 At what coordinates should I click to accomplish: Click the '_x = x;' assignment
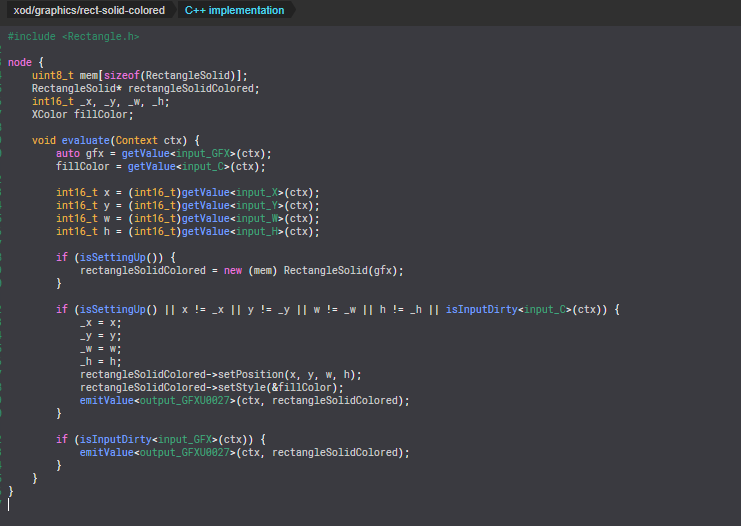[x=101, y=323]
